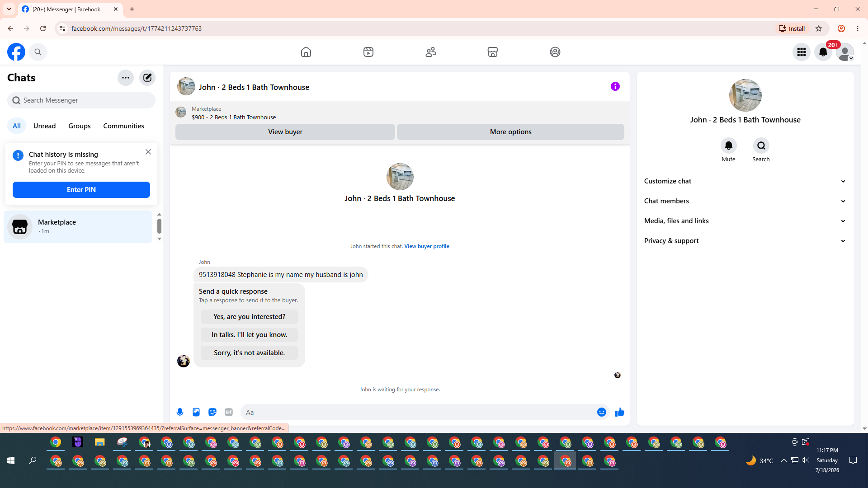This screenshot has width=868, height=488.
Task: Click the townhouse thumbnail in the right panel
Action: pos(745,95)
